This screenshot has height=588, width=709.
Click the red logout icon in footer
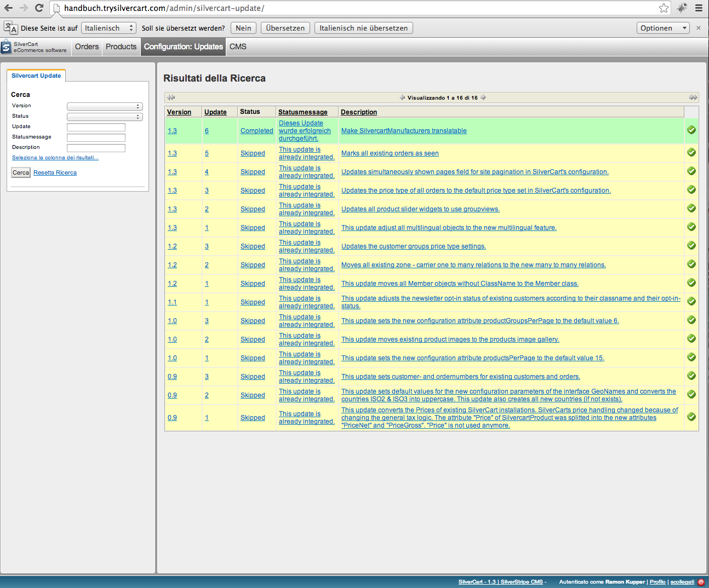click(x=701, y=582)
